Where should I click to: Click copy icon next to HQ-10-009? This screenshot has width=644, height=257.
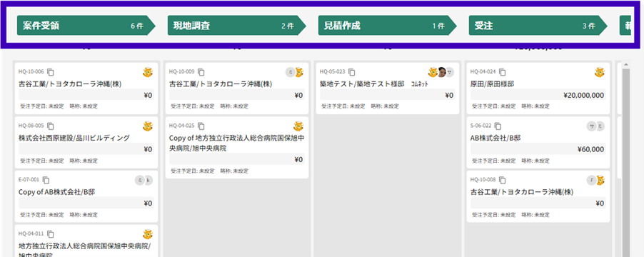pos(201,72)
